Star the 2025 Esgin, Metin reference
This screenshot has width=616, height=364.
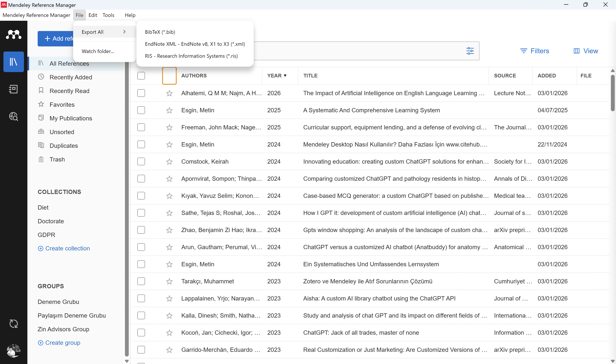169,110
